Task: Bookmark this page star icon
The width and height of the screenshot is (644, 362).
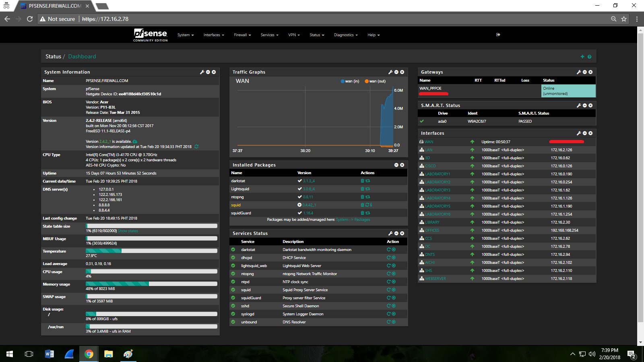Action: pyautogui.click(x=624, y=19)
